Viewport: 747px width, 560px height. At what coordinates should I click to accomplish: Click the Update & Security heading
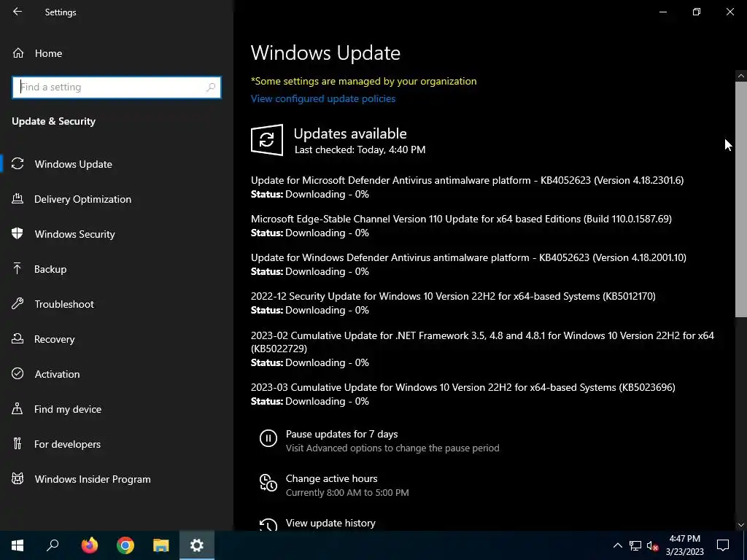click(x=54, y=121)
